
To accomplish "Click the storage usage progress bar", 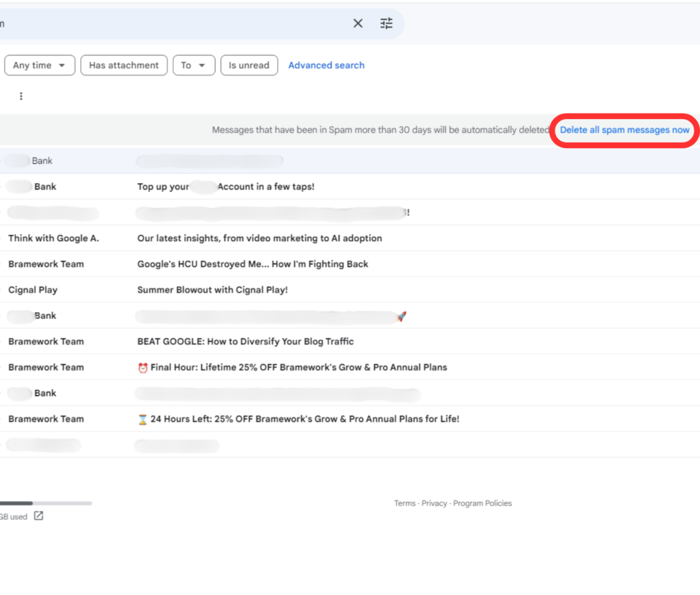I will [45, 503].
